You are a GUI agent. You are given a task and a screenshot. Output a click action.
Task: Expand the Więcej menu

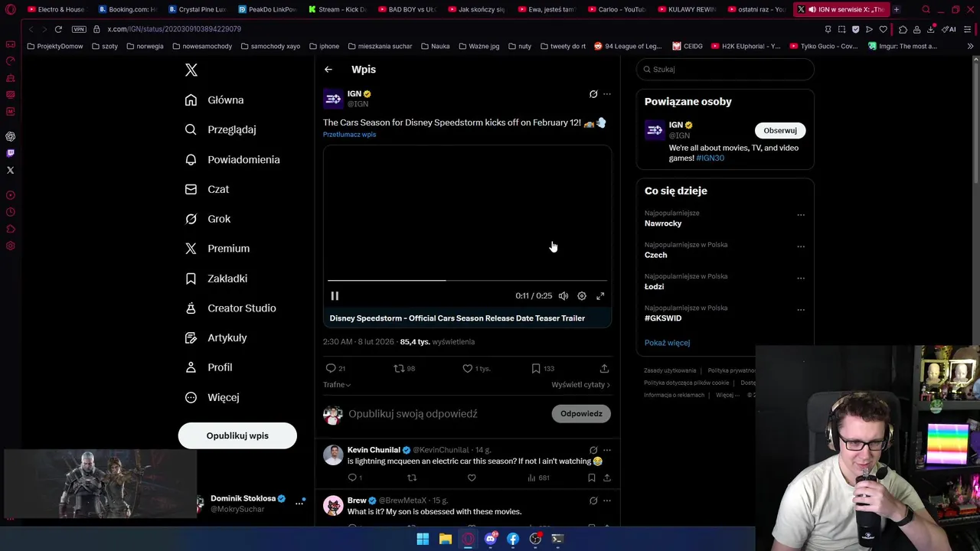[212, 397]
